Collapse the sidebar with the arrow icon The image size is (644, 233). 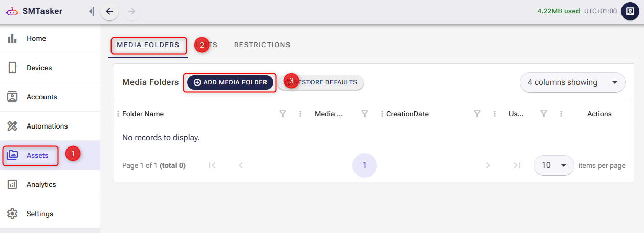91,11
